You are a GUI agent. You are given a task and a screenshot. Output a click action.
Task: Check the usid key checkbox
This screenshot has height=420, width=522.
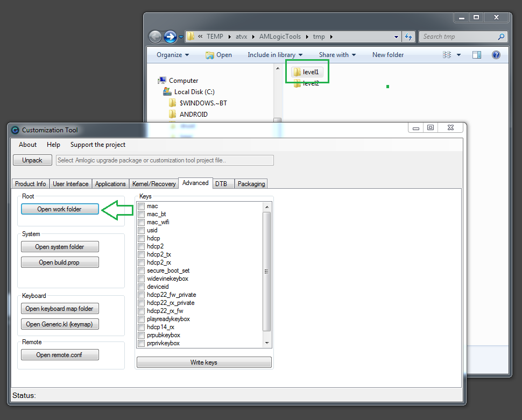(142, 230)
